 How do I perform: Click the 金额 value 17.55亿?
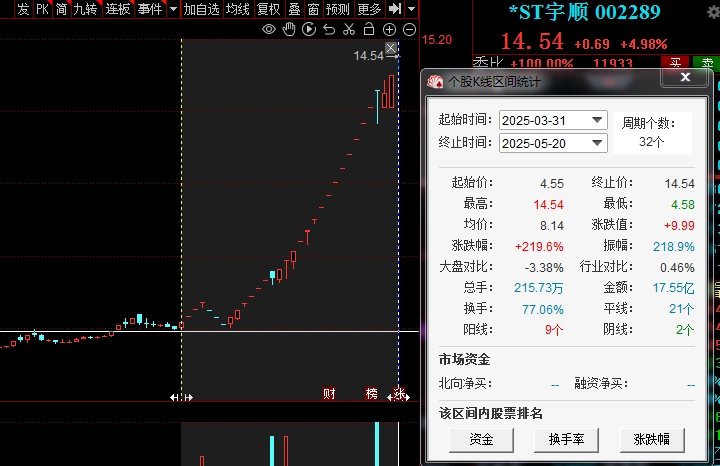[673, 288]
